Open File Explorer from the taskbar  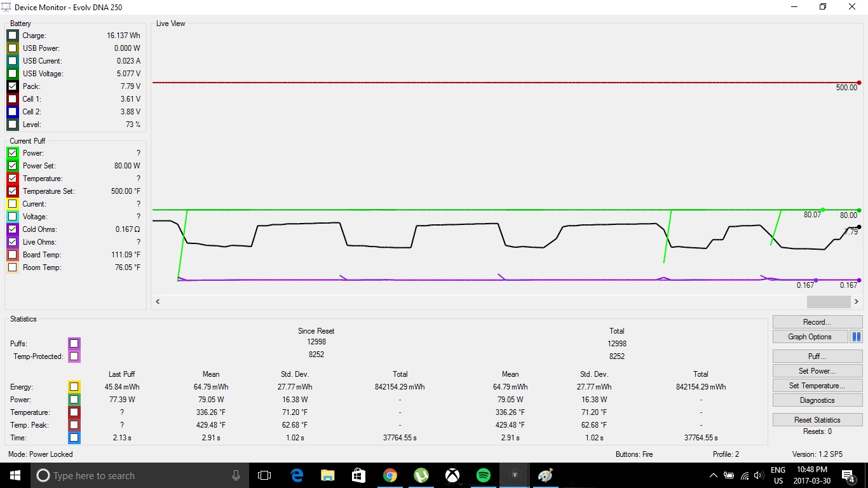pos(327,475)
